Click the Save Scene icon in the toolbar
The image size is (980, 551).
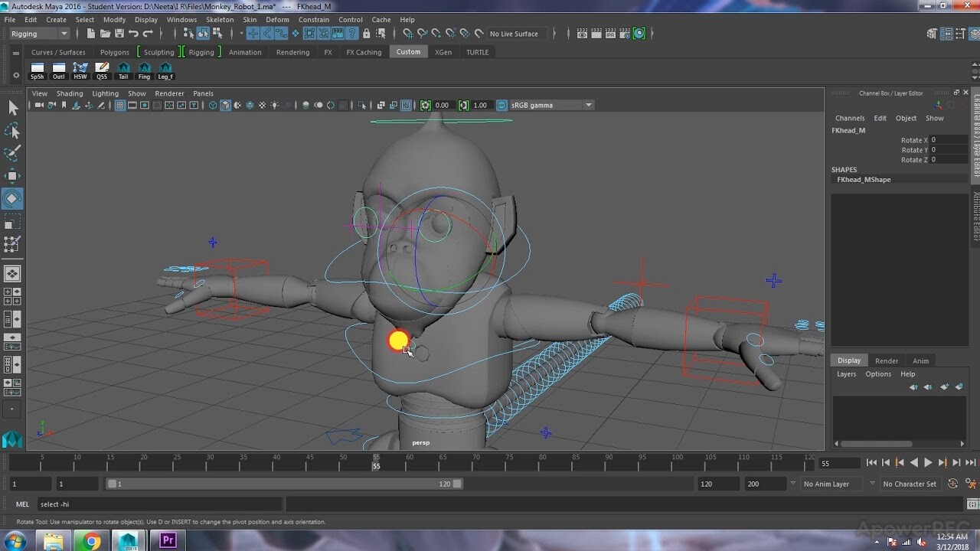pos(120,34)
